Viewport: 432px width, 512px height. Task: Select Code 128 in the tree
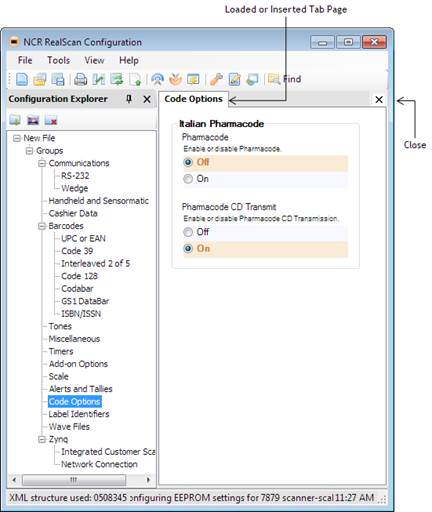[x=79, y=276]
